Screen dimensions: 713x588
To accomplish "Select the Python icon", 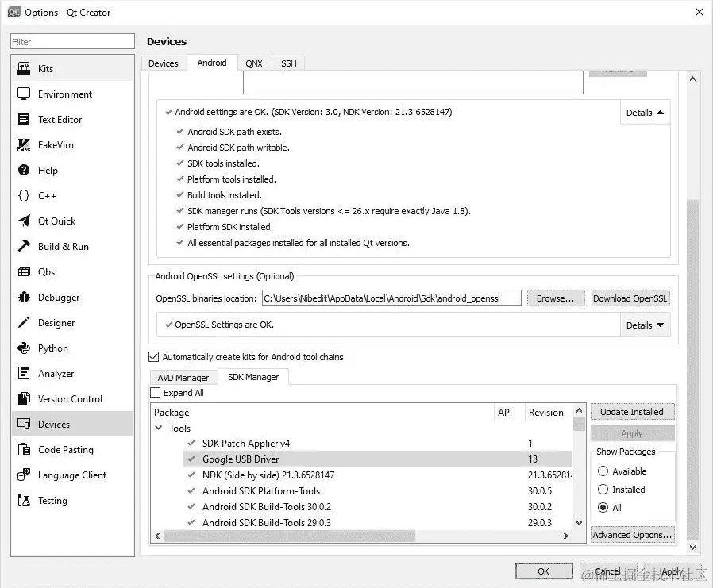I will point(24,348).
